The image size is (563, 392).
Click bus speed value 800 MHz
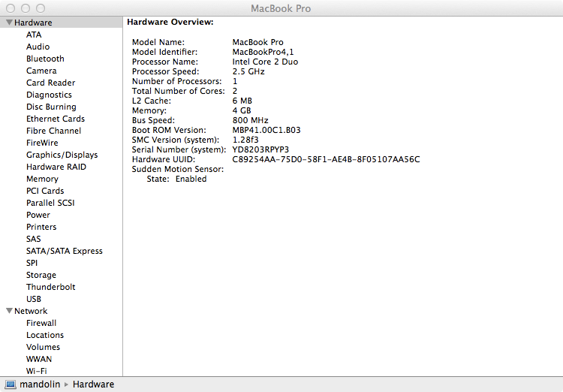coord(250,120)
